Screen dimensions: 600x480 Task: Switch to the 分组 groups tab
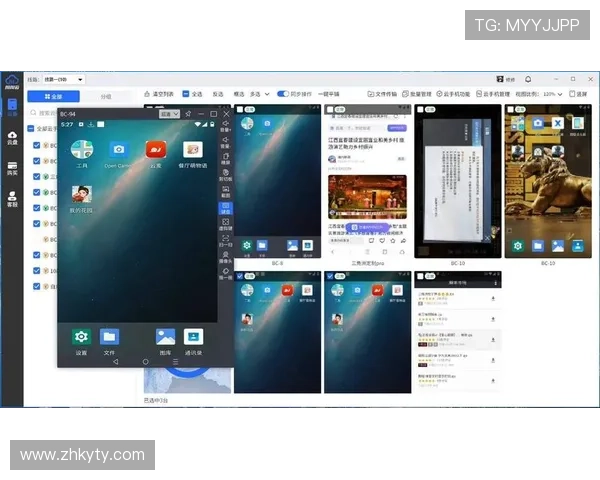tap(106, 97)
